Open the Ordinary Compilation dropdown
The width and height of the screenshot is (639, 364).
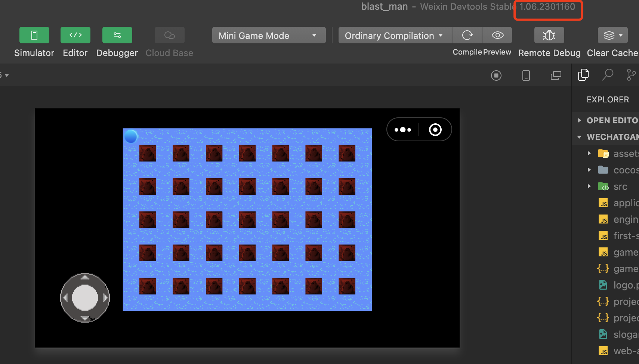coord(395,35)
